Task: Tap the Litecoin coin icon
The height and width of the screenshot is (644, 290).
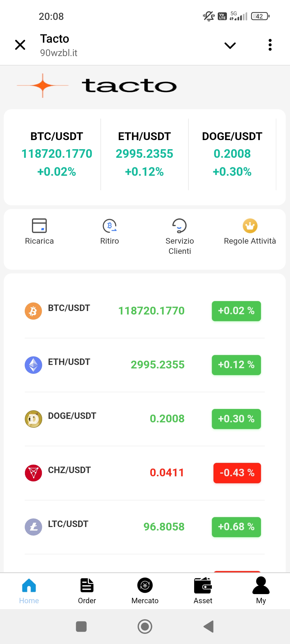Action: (x=33, y=527)
